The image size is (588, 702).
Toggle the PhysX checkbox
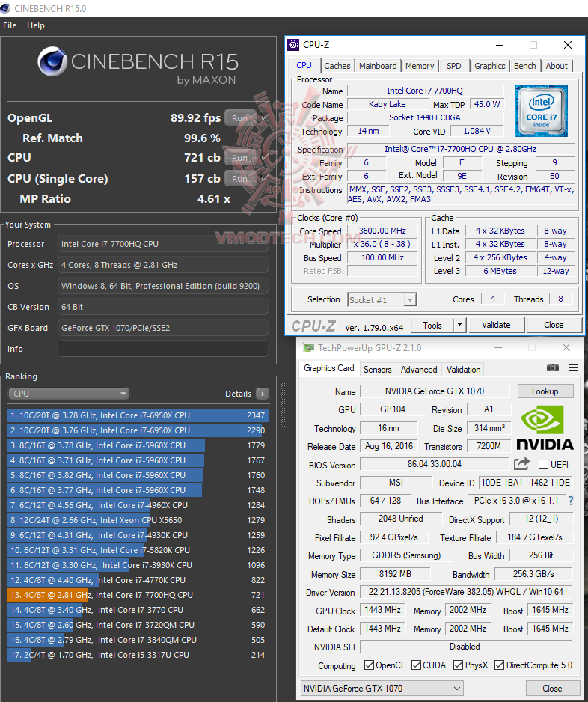(x=459, y=665)
